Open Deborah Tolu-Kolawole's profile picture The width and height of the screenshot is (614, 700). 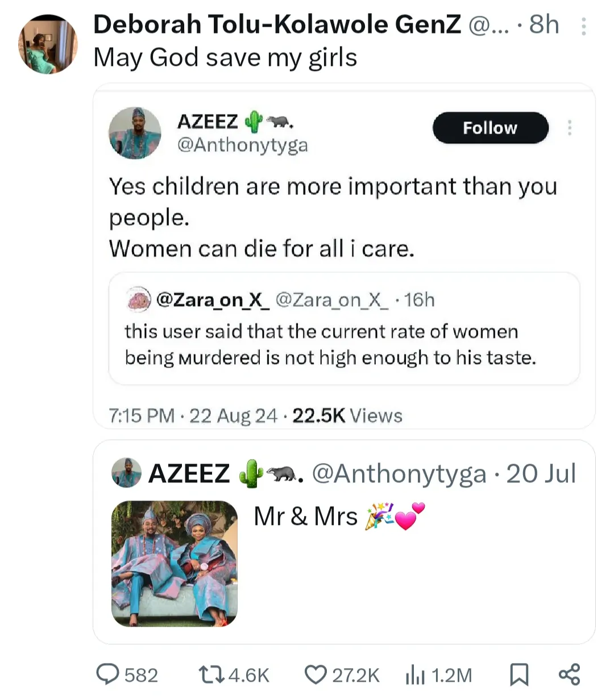click(x=48, y=44)
